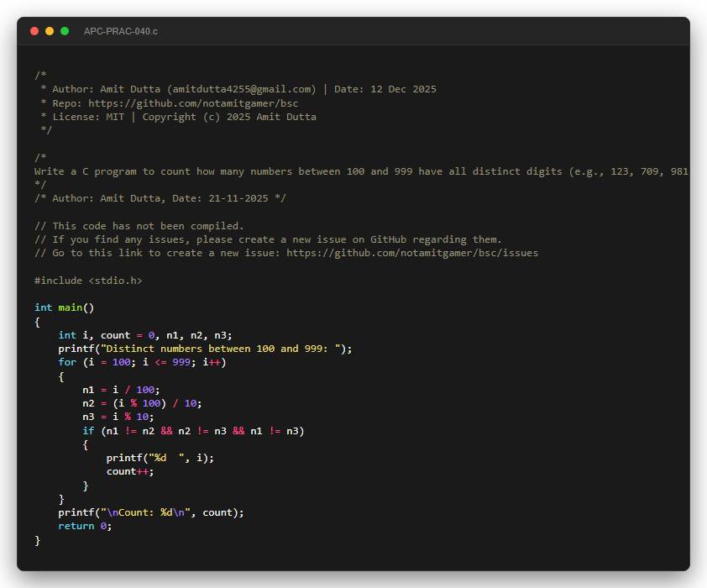Click the 'if (n1 != n2 && ...' condition line
The image size is (707, 588).
click(193, 431)
